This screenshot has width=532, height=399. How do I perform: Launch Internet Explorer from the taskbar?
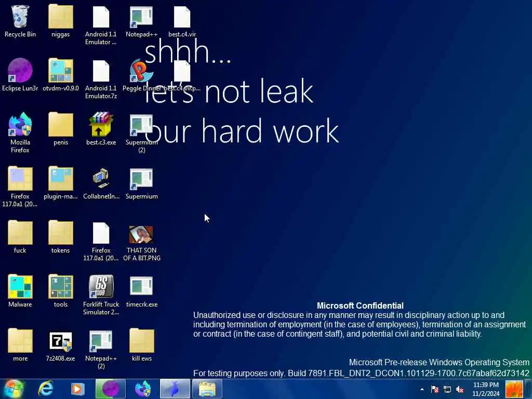coord(46,389)
